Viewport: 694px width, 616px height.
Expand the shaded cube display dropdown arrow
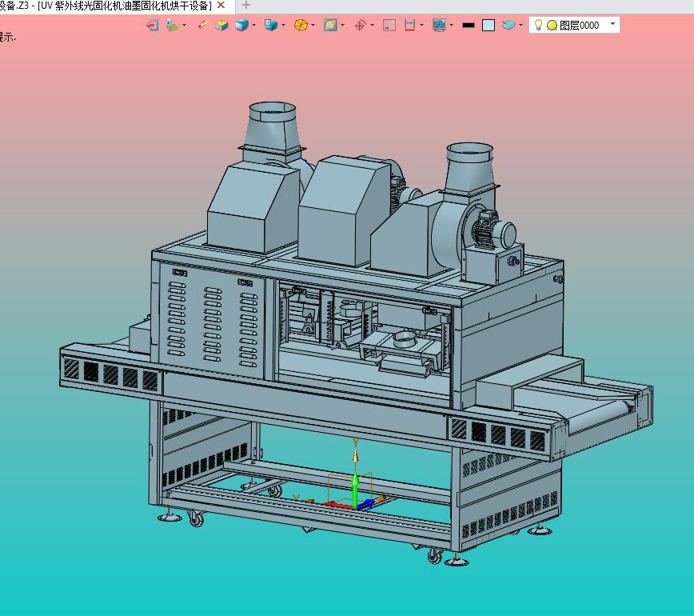click(253, 26)
